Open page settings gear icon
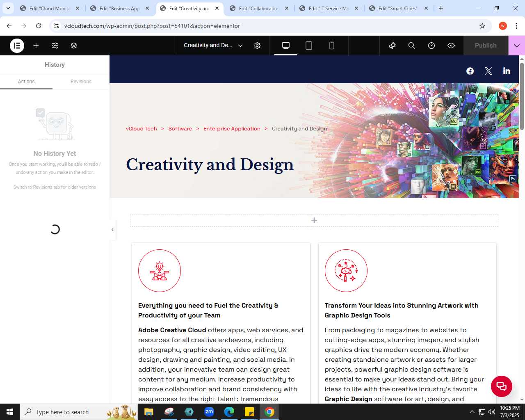This screenshot has width=525, height=420. (x=257, y=46)
